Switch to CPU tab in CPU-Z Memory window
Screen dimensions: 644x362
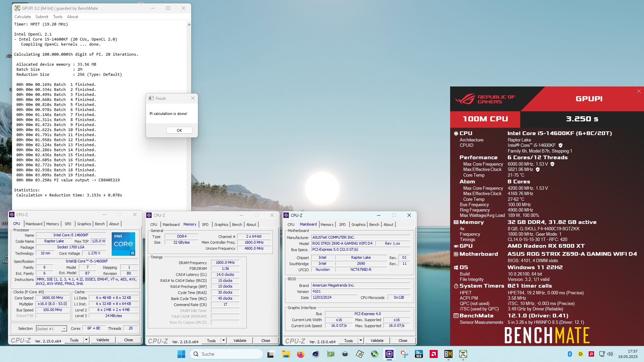(154, 225)
